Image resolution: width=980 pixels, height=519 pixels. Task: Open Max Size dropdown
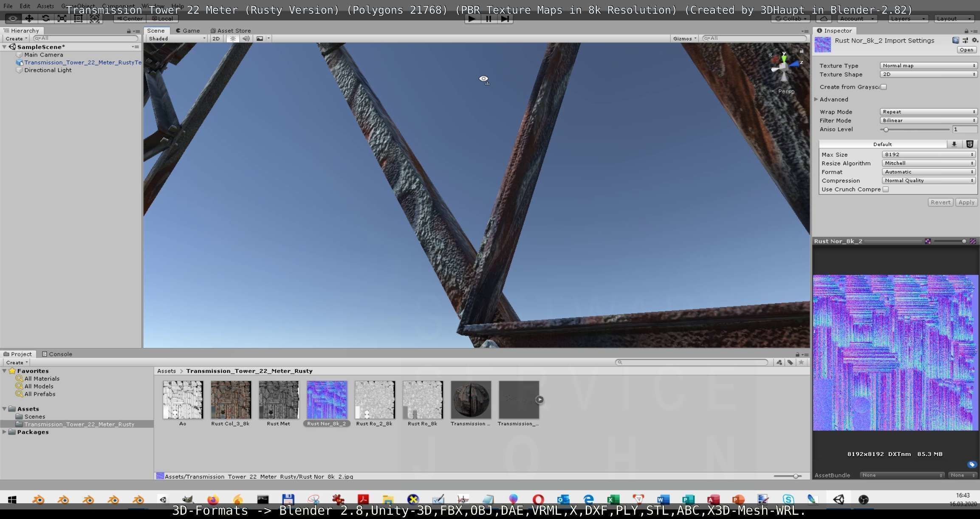(x=928, y=155)
